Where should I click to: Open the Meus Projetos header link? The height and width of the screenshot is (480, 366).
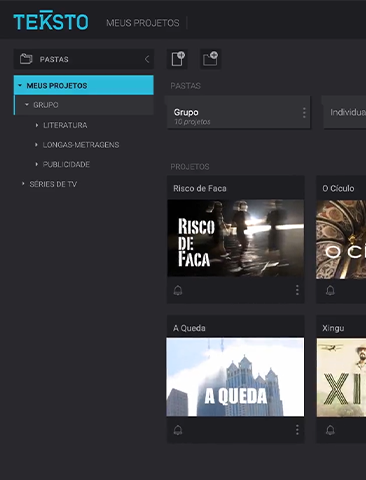pyautogui.click(x=143, y=23)
